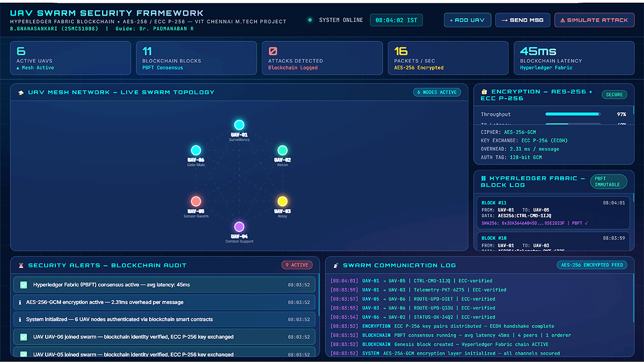Click the UAV Mesh Network panel icon

pos(21,92)
